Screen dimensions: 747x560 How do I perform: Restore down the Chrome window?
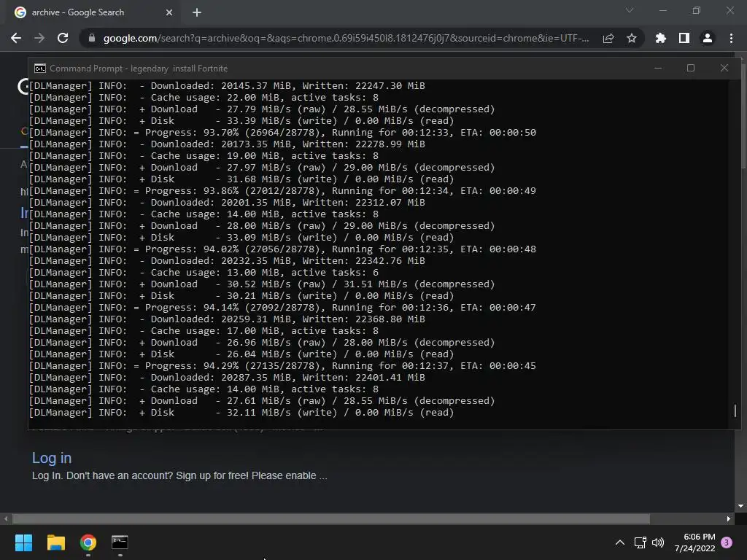697,10
